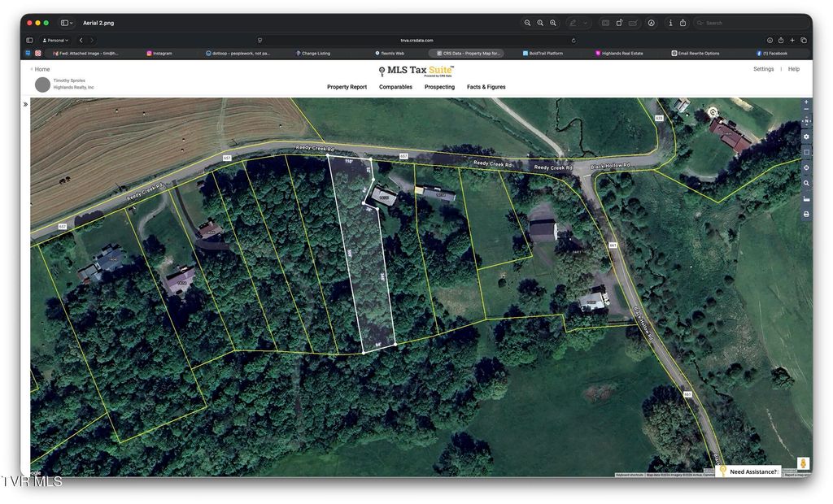Click the compass north orientation icon

point(805,121)
